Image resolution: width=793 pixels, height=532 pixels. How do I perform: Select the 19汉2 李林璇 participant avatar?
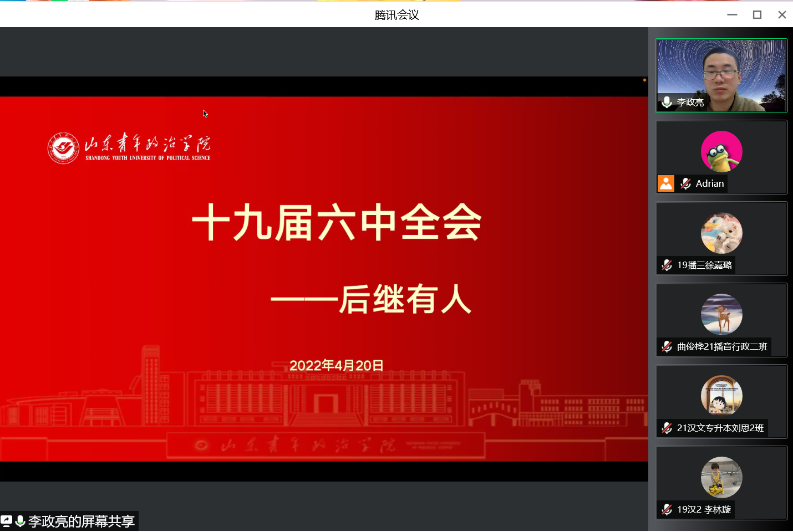pyautogui.click(x=721, y=478)
